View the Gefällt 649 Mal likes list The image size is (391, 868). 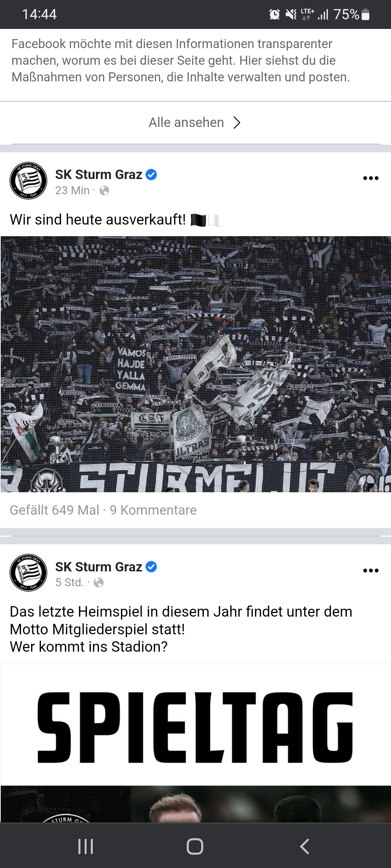pyautogui.click(x=54, y=510)
